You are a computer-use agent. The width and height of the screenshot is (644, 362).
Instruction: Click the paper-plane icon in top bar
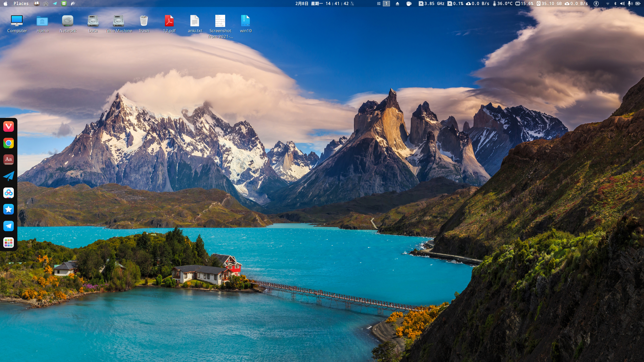(55, 4)
